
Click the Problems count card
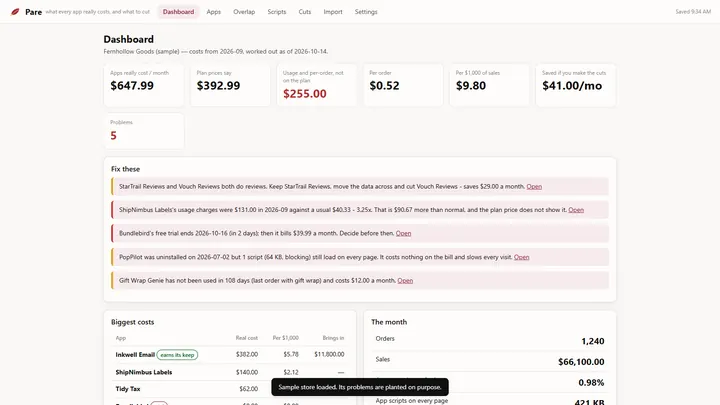tap(144, 131)
